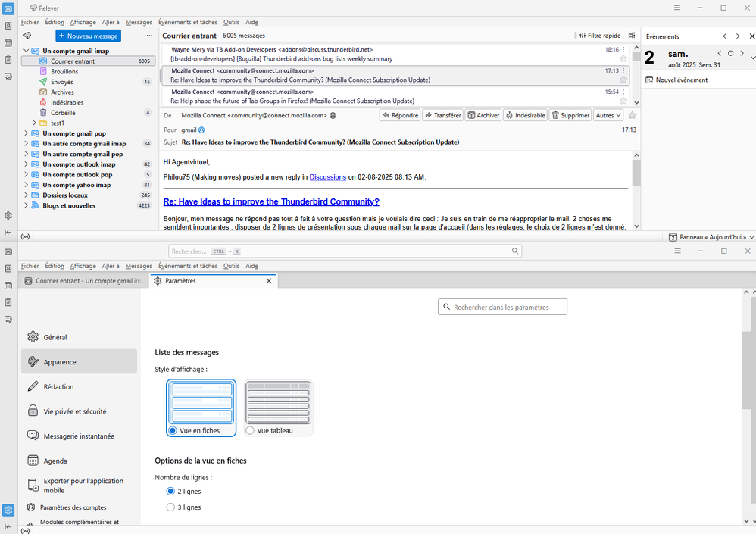The width and height of the screenshot is (756, 534).
Task: Open the Outils menu in top window
Action: pyautogui.click(x=231, y=22)
